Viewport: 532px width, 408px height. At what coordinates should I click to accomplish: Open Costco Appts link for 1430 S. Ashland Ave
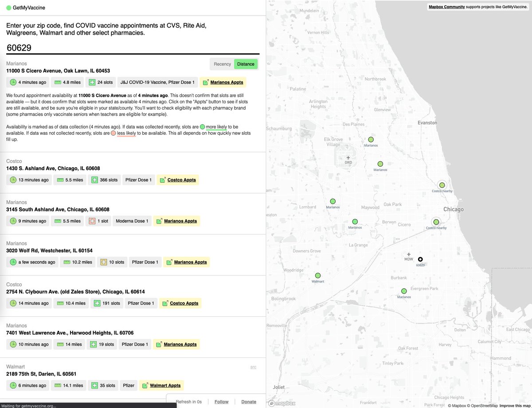pos(178,180)
